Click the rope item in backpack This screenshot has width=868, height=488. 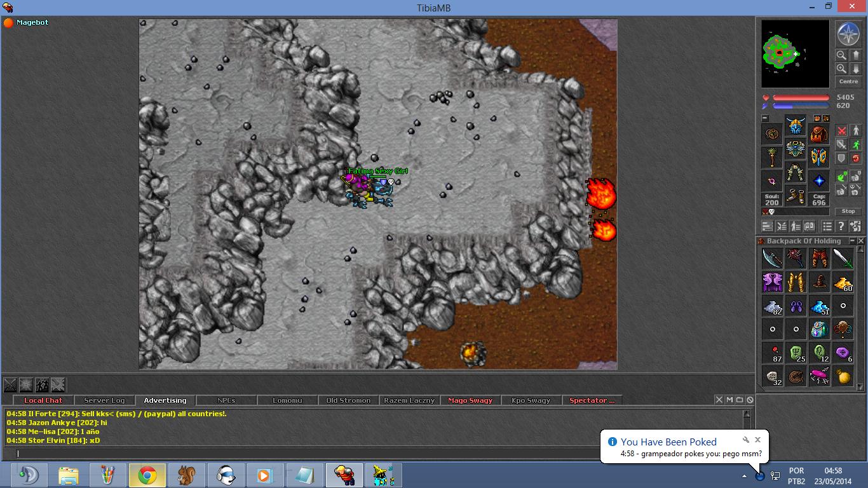[x=796, y=376]
